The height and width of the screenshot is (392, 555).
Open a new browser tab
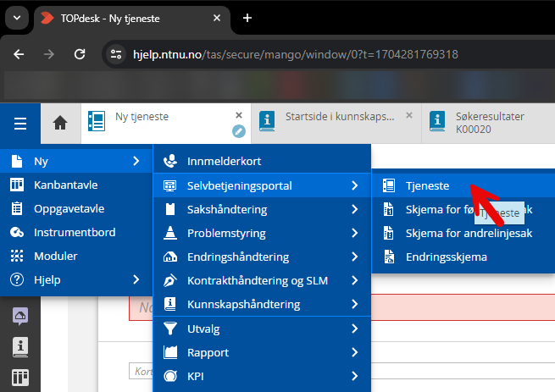[x=247, y=18]
